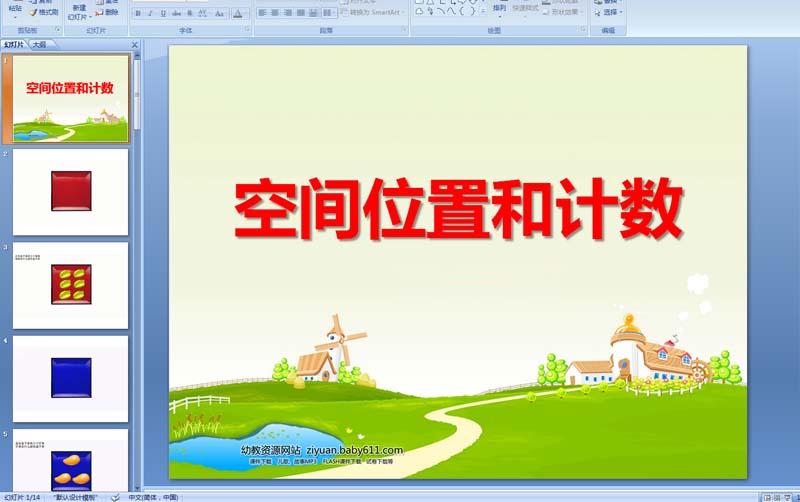Image resolution: width=800 pixels, height=502 pixels.
Task: Justify text alignment
Action: (x=301, y=12)
